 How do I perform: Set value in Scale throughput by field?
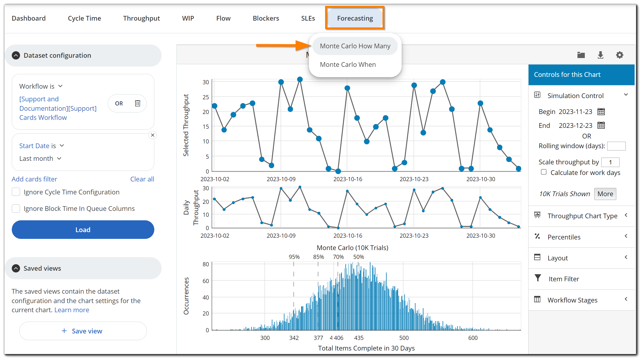click(610, 162)
